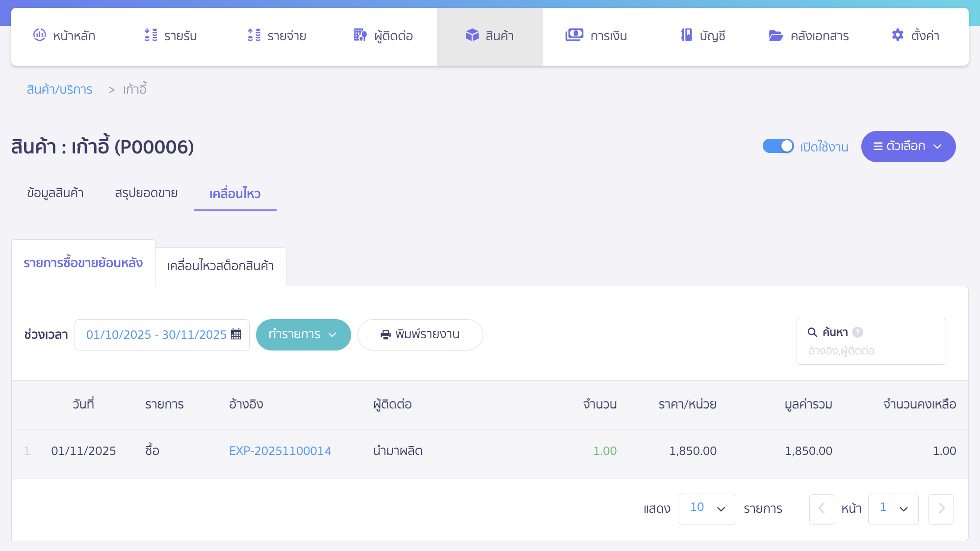Viewport: 980px width, 551px height.
Task: Click the search help question mark icon
Action: (x=857, y=332)
